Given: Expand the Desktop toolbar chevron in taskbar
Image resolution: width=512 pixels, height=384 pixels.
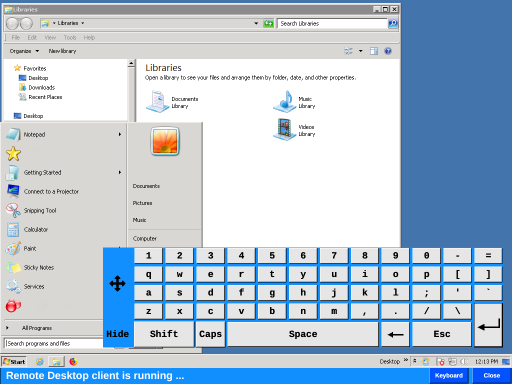Looking at the screenshot, I should [406, 360].
